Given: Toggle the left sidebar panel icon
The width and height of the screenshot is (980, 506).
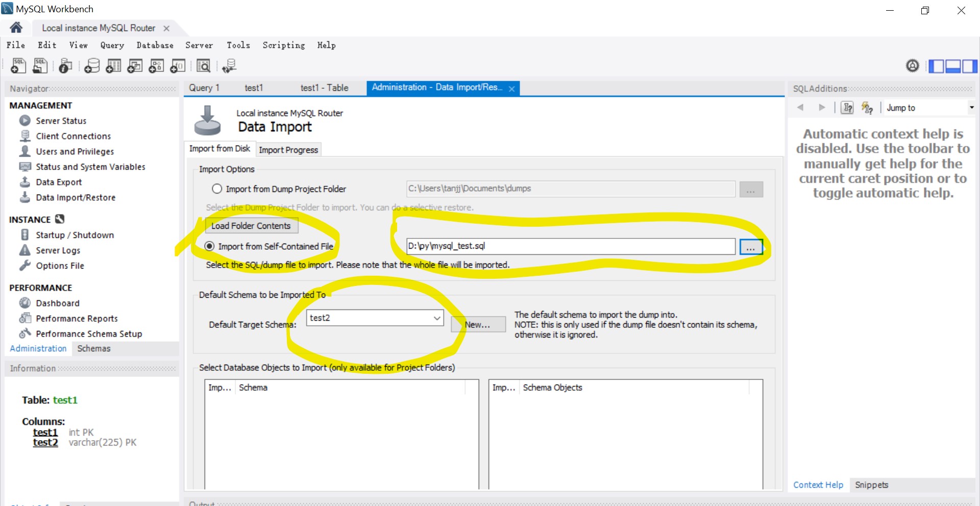Looking at the screenshot, I should 936,66.
